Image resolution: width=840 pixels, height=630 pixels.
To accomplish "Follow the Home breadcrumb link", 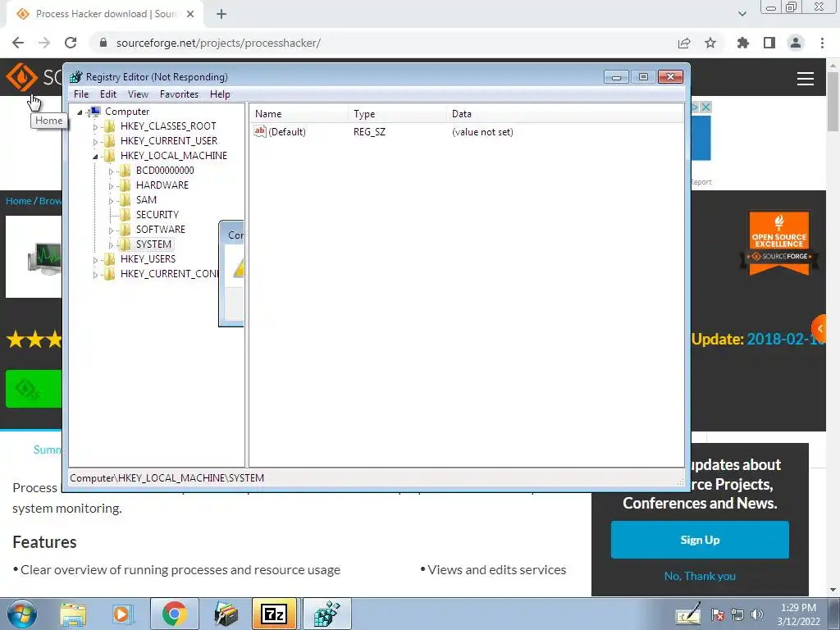I will pyautogui.click(x=19, y=201).
